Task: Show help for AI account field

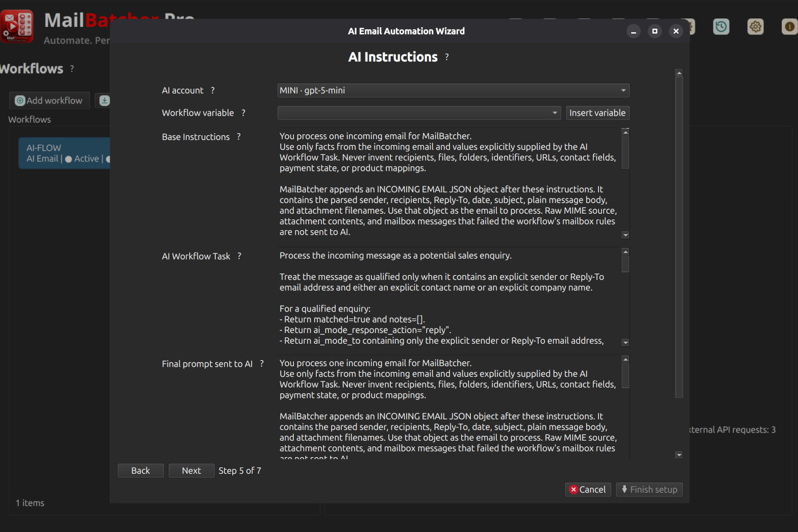Action: click(x=213, y=90)
